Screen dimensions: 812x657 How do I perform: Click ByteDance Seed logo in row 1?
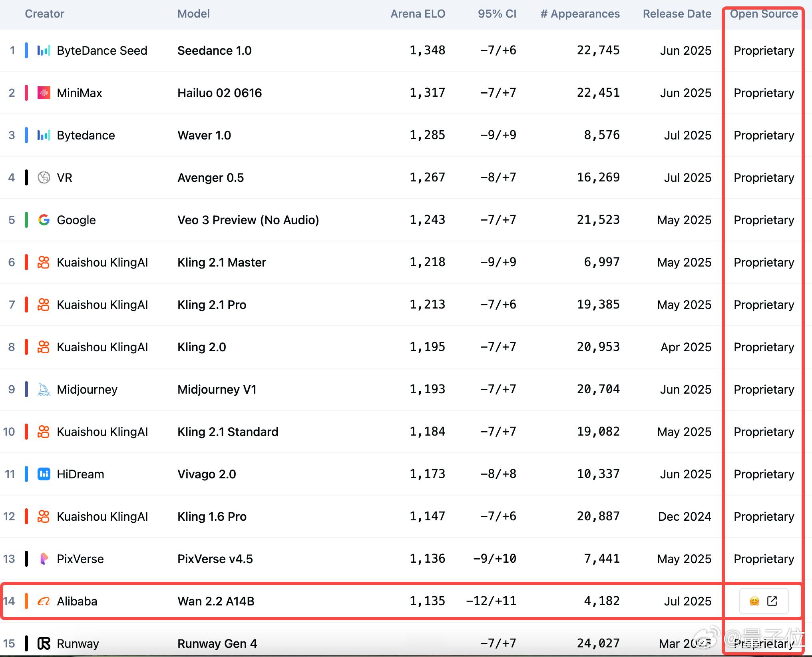(x=44, y=51)
